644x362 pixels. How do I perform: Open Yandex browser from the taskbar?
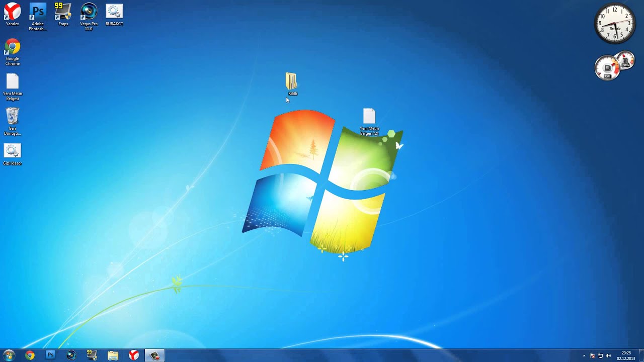[x=133, y=355]
